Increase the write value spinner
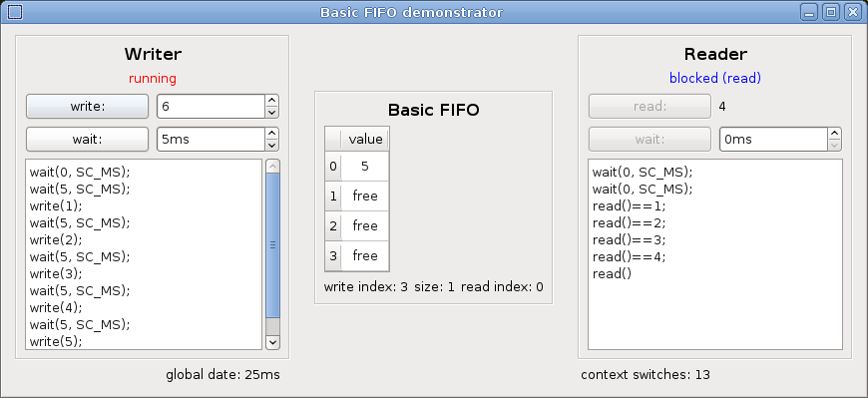The width and height of the screenshot is (868, 398). pos(271,100)
